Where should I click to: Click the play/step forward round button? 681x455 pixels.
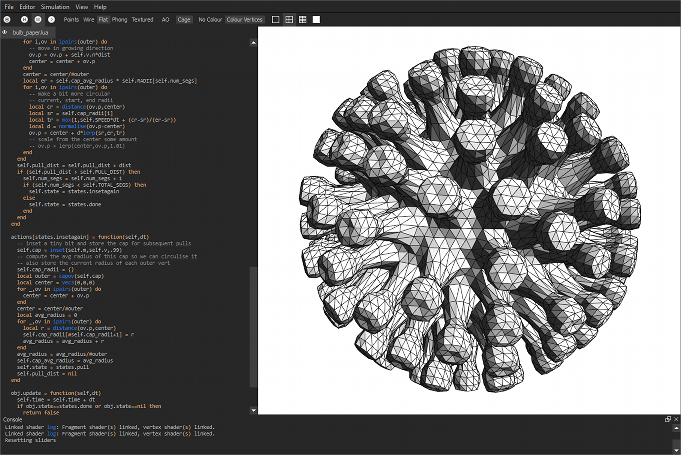click(x=50, y=19)
